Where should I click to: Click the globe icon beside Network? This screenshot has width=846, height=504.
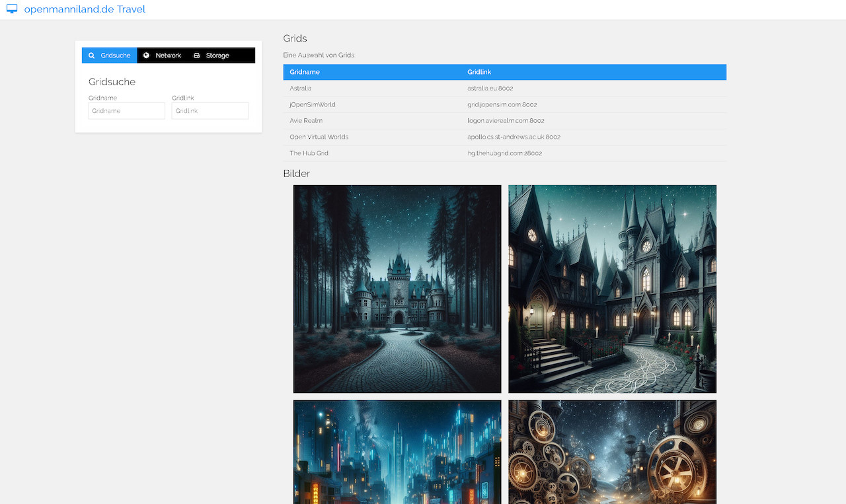[147, 55]
